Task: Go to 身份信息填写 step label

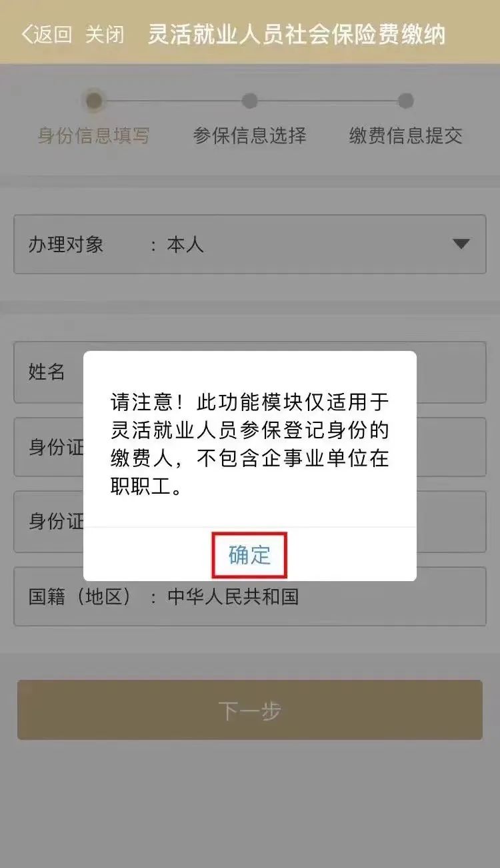Action: [x=94, y=136]
